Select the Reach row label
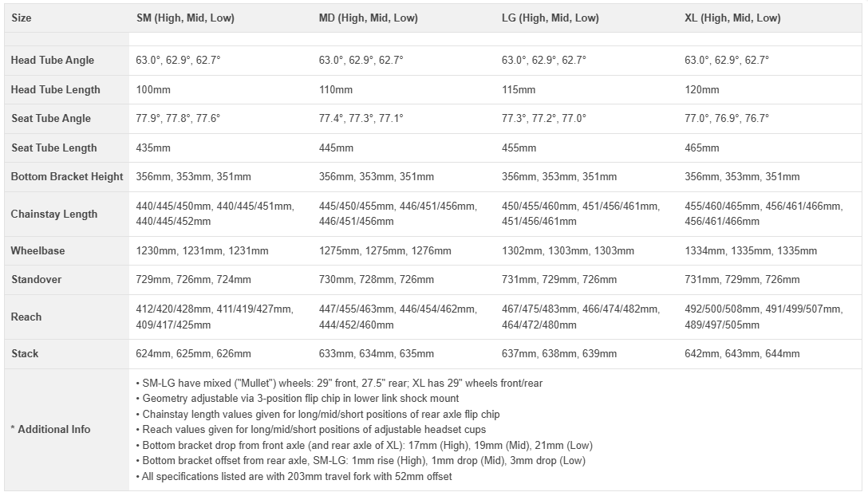This screenshot has height=496, width=868. 26,317
